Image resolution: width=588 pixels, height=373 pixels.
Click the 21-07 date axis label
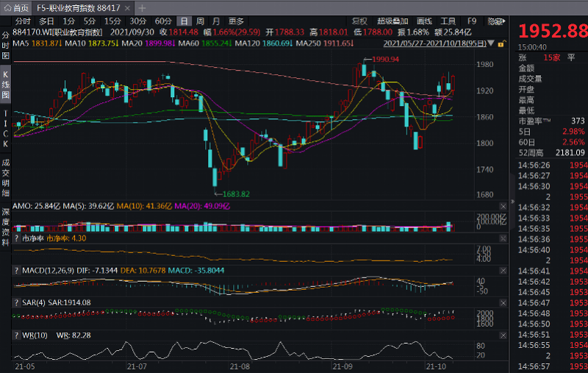click(137, 366)
